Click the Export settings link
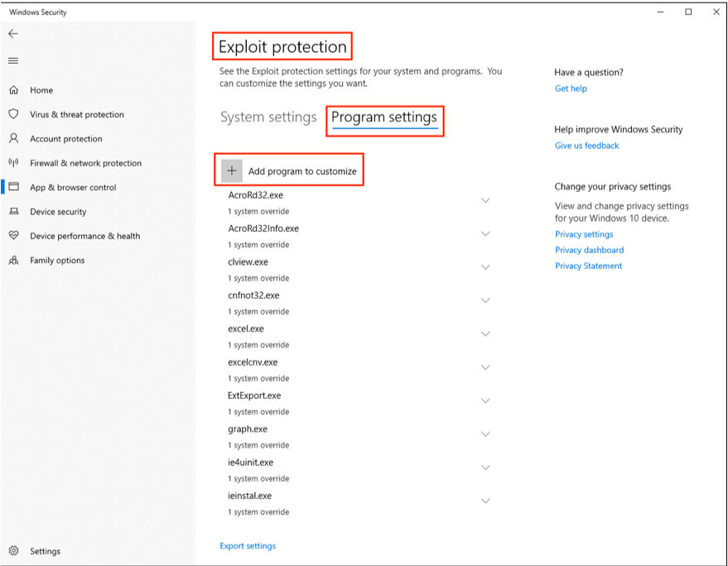 248,546
